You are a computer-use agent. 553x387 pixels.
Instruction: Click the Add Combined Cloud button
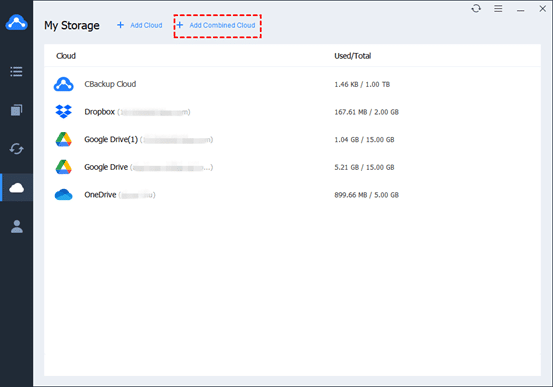217,26
